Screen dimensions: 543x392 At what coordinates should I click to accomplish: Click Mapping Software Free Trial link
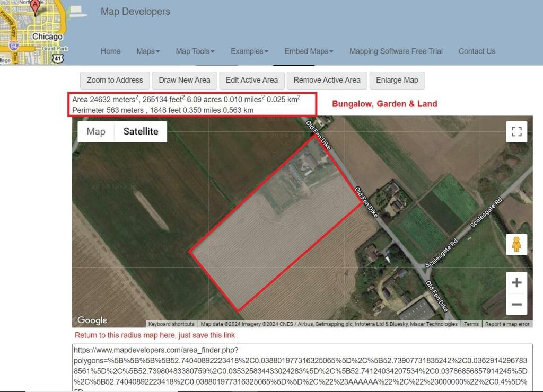(396, 51)
